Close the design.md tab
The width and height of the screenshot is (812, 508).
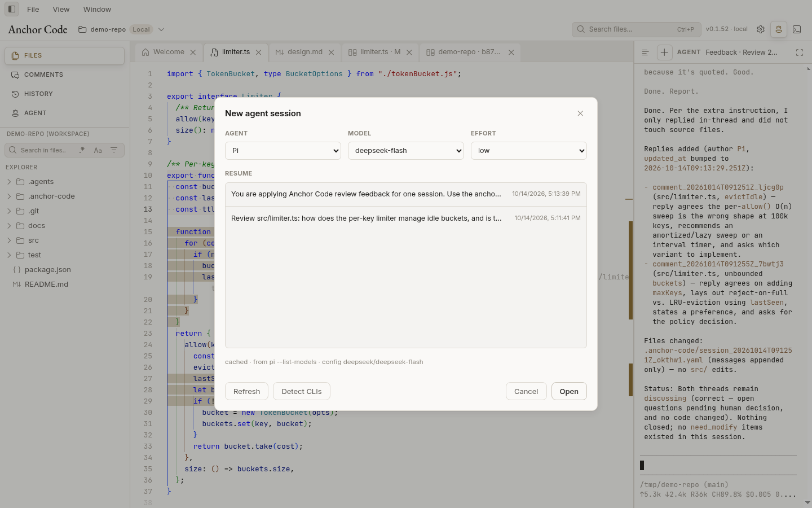click(x=331, y=52)
